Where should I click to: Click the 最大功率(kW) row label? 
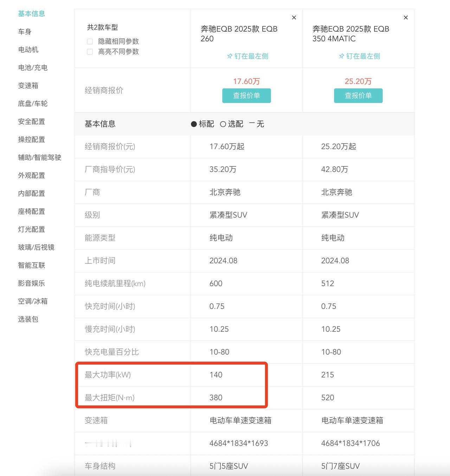108,375
